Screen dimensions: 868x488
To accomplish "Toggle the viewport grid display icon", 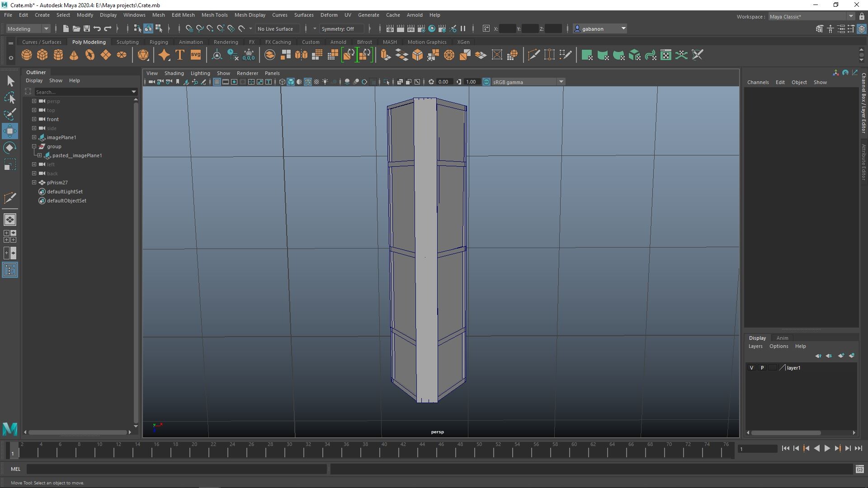I will [217, 82].
